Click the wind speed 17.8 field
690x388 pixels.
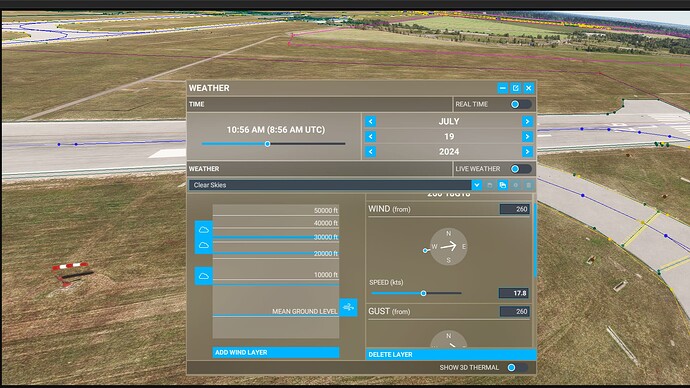pos(514,293)
